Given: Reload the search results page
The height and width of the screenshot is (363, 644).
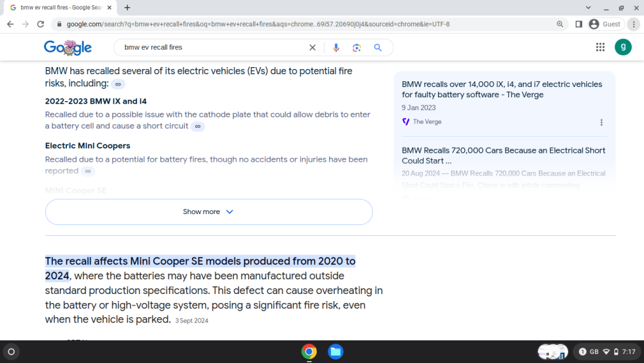Looking at the screenshot, I should coord(40,25).
